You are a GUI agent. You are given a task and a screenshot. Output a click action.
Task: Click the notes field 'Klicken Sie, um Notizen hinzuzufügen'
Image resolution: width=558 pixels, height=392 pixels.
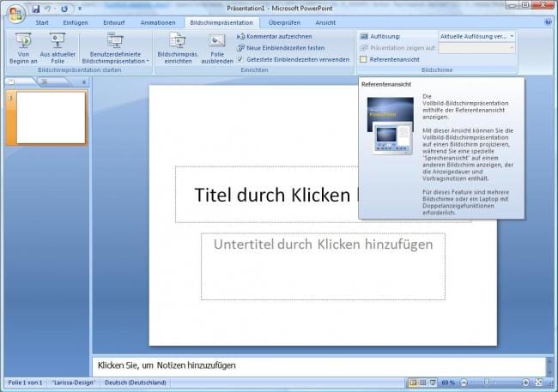tap(318, 365)
